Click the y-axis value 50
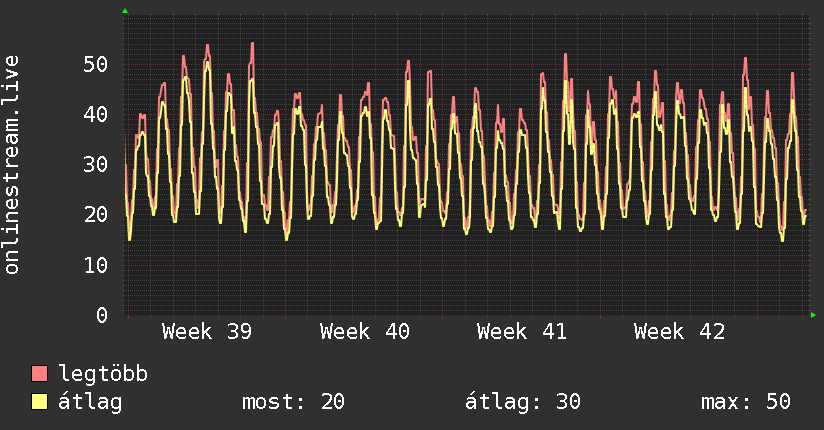 pyautogui.click(x=96, y=64)
